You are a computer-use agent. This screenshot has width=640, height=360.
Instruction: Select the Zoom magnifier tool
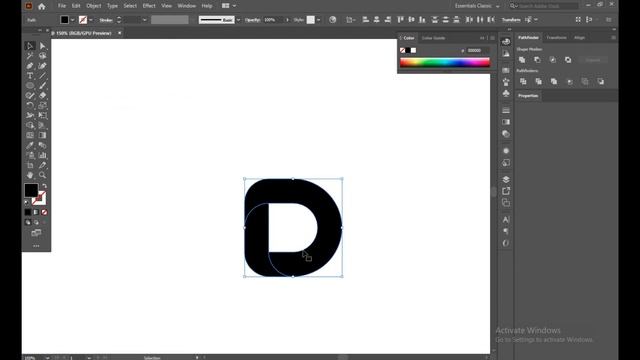point(42,175)
